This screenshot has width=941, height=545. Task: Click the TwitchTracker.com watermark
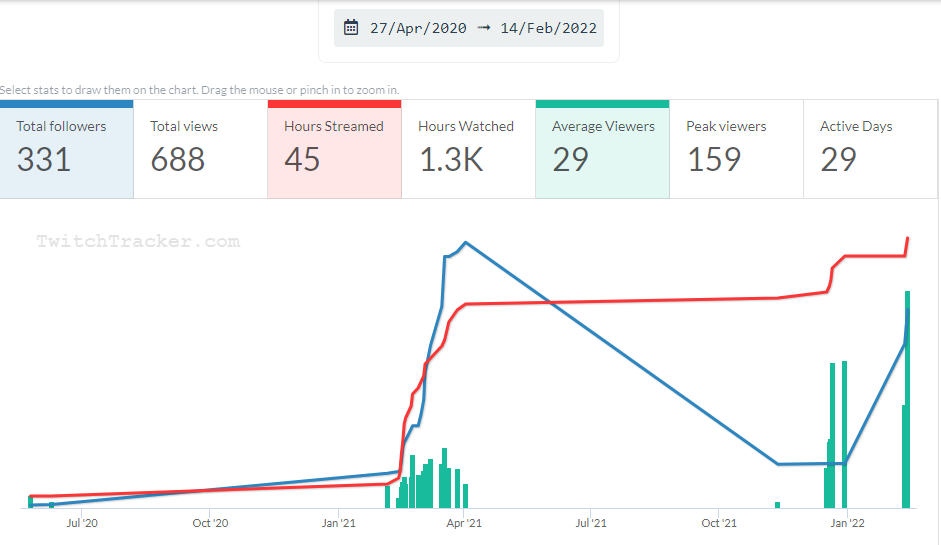(138, 241)
